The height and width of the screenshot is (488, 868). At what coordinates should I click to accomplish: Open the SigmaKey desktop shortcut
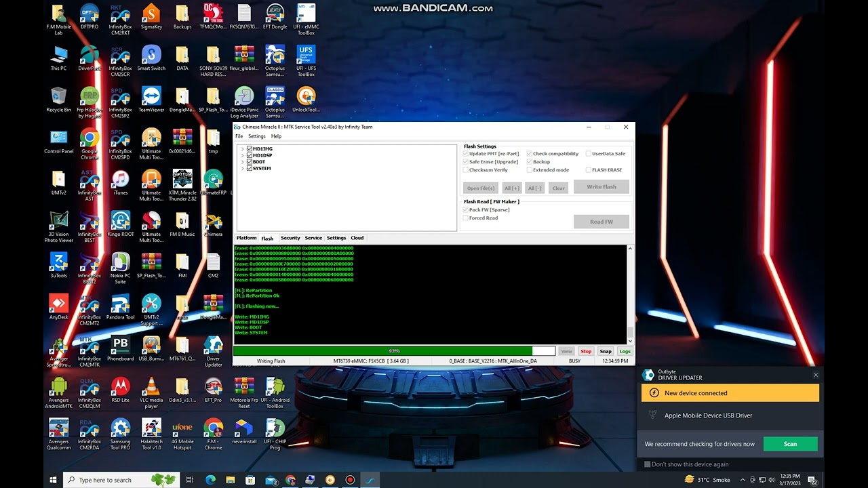[x=151, y=17]
